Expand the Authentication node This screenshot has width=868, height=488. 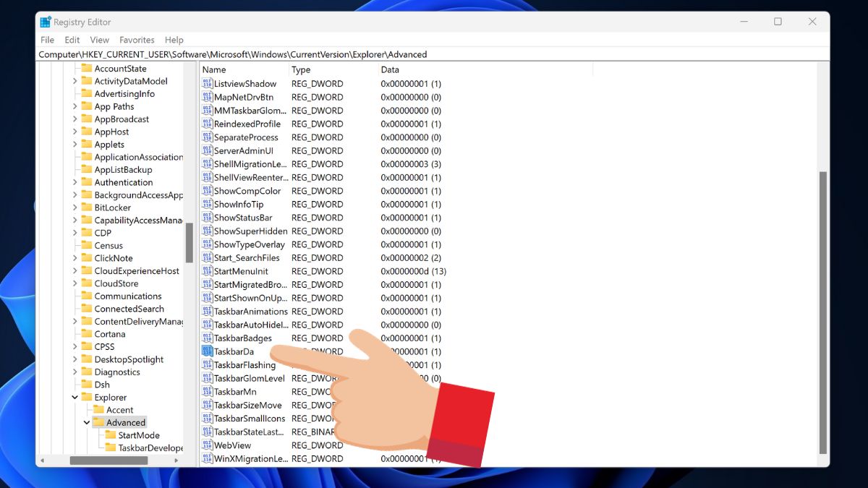click(x=75, y=181)
